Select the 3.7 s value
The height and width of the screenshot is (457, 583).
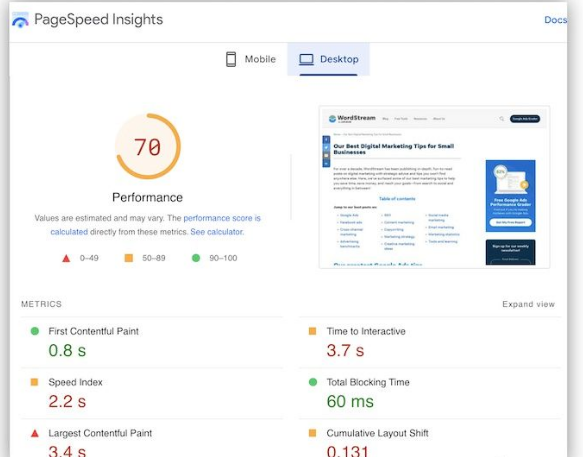click(345, 350)
